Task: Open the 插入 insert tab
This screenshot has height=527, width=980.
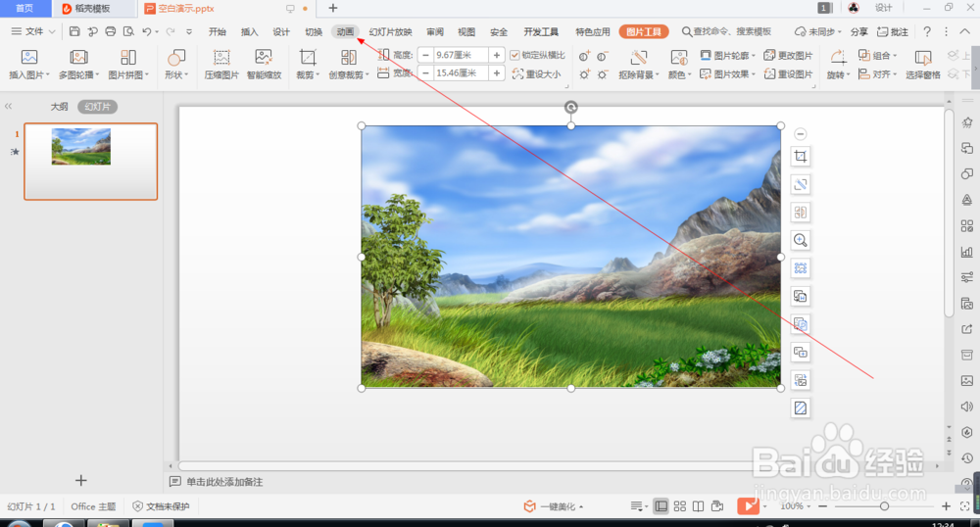Action: pyautogui.click(x=249, y=31)
